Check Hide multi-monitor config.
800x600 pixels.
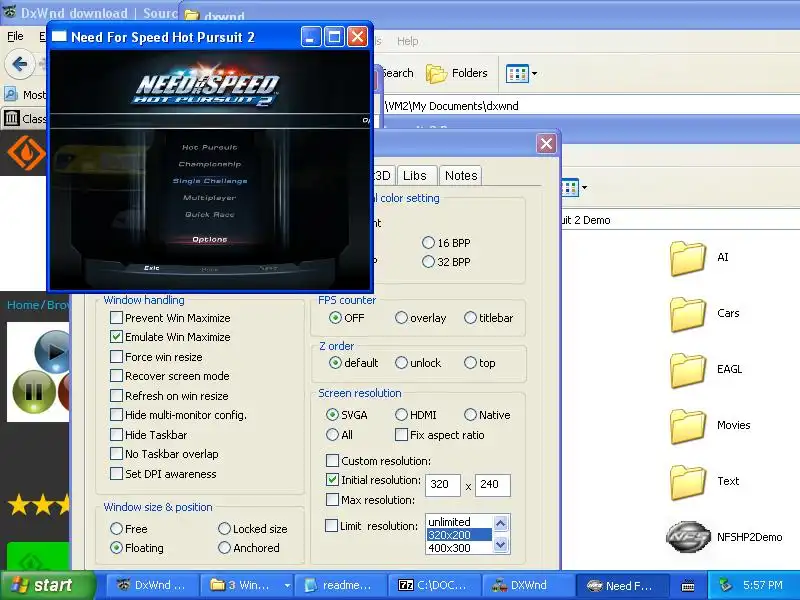click(116, 415)
